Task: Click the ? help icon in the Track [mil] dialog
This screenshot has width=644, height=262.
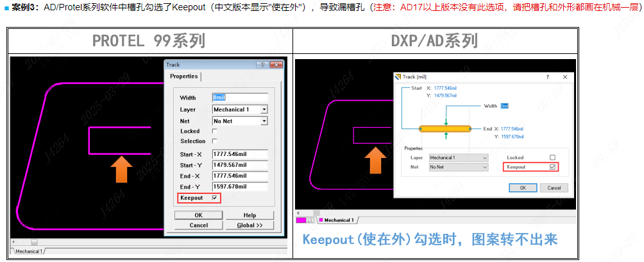Action: coord(547,77)
